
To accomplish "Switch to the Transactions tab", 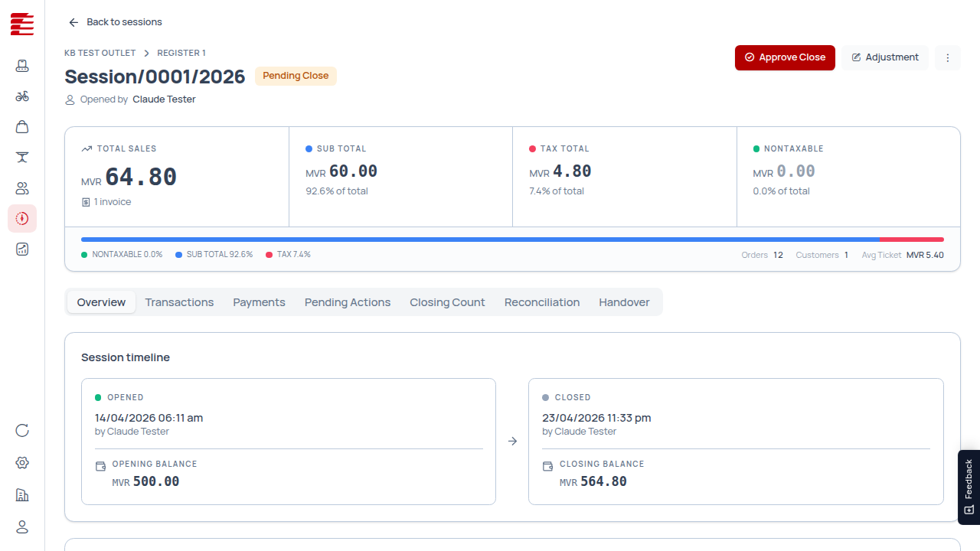I will (x=179, y=302).
